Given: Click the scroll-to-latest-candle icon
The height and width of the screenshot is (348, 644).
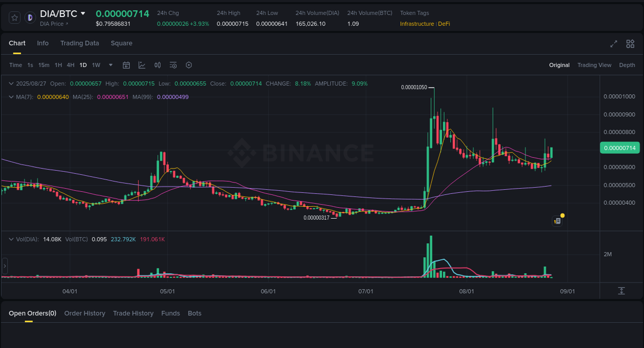Looking at the screenshot, I should click(x=621, y=291).
